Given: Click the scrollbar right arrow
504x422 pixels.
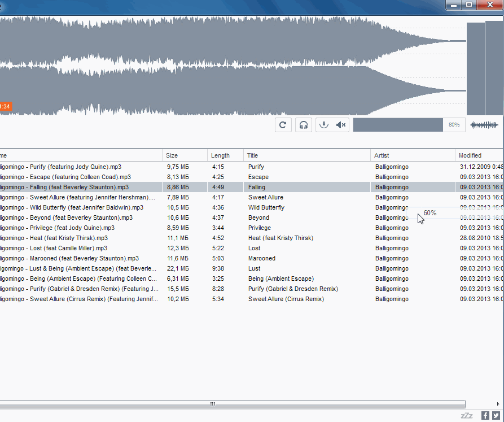Looking at the screenshot, I should tap(498, 404).
